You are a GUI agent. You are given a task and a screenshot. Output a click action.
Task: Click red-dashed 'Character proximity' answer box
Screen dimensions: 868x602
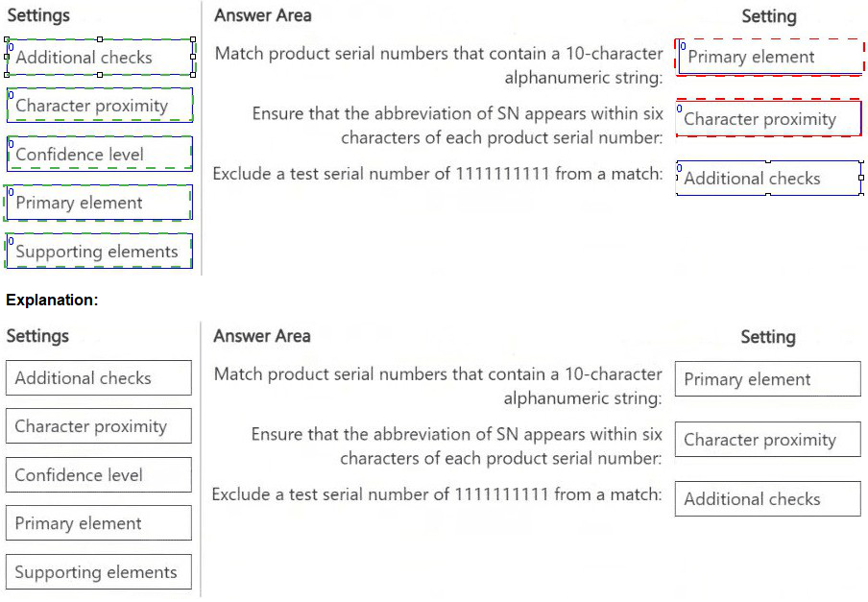(x=769, y=119)
